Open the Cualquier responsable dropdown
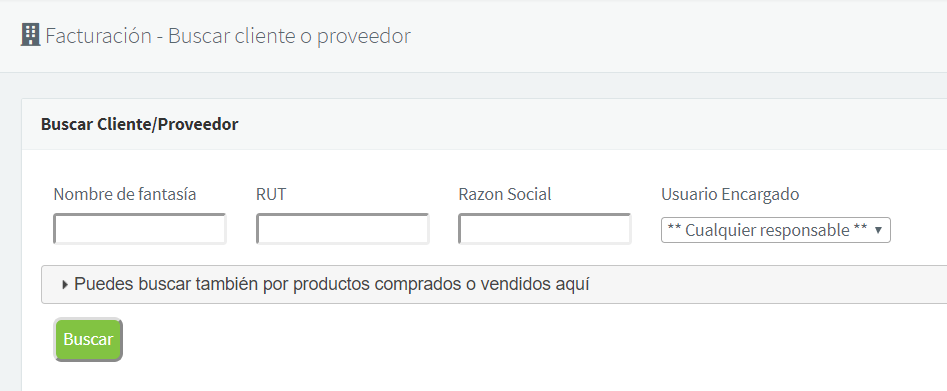Viewport: 947px width, 391px height. (x=775, y=230)
